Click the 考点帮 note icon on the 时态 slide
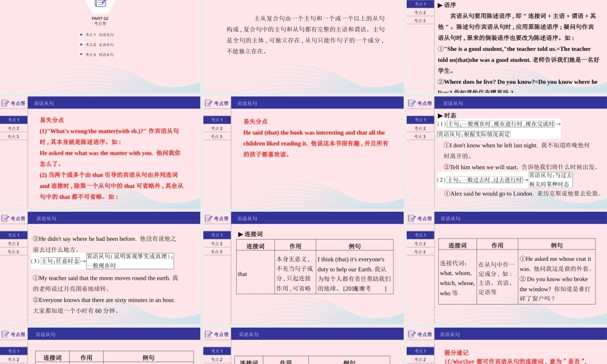 [412, 103]
